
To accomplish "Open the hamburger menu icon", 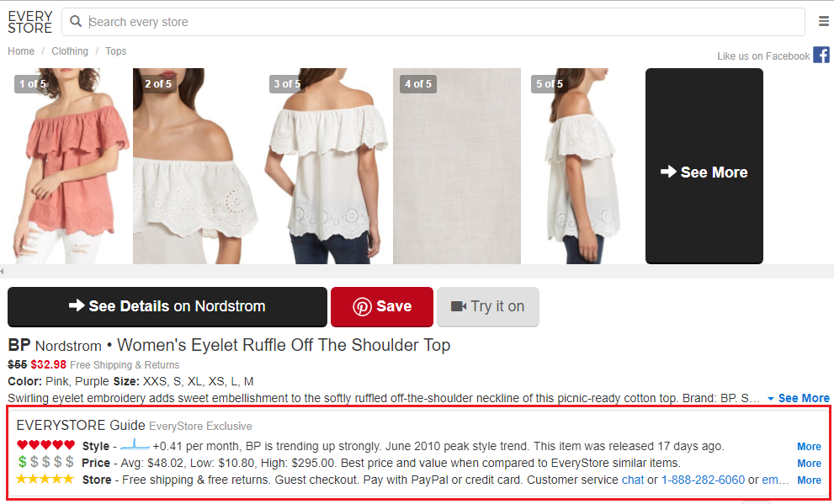I will [823, 21].
